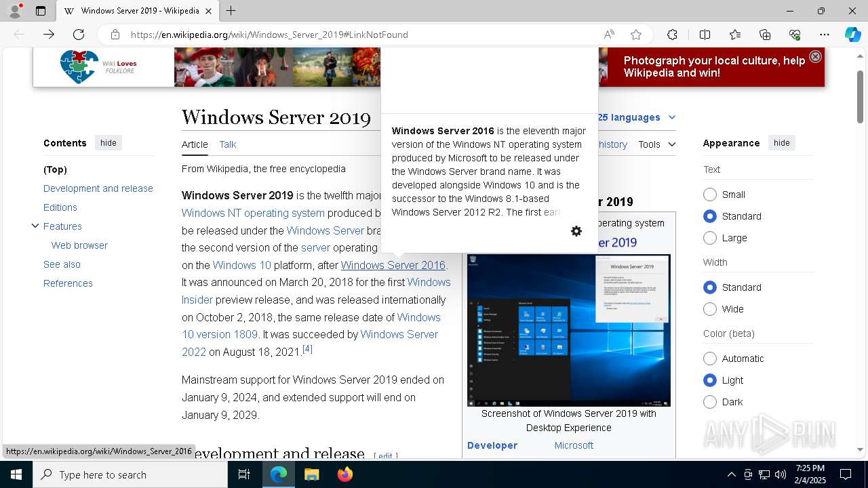Open the network tray icon
Image resolution: width=868 pixels, height=488 pixels.
764,474
